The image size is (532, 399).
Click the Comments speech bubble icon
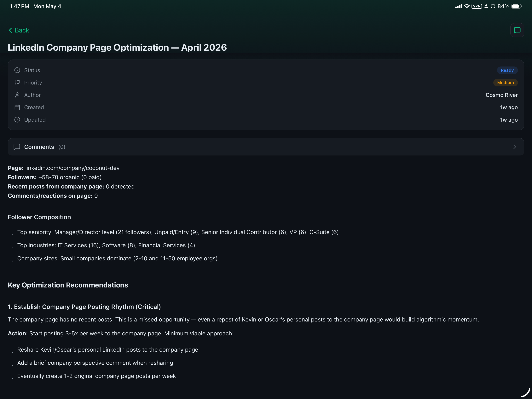pos(17,147)
